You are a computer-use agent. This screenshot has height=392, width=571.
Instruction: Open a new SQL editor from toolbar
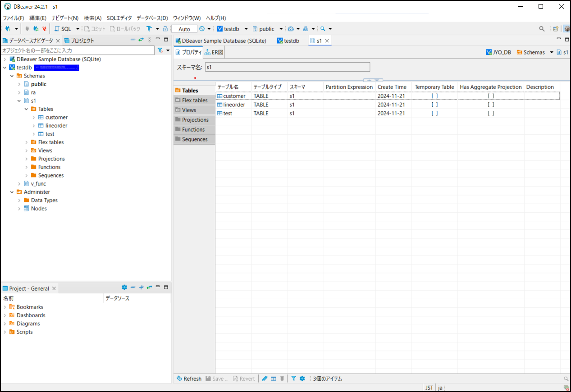pyautogui.click(x=63, y=29)
